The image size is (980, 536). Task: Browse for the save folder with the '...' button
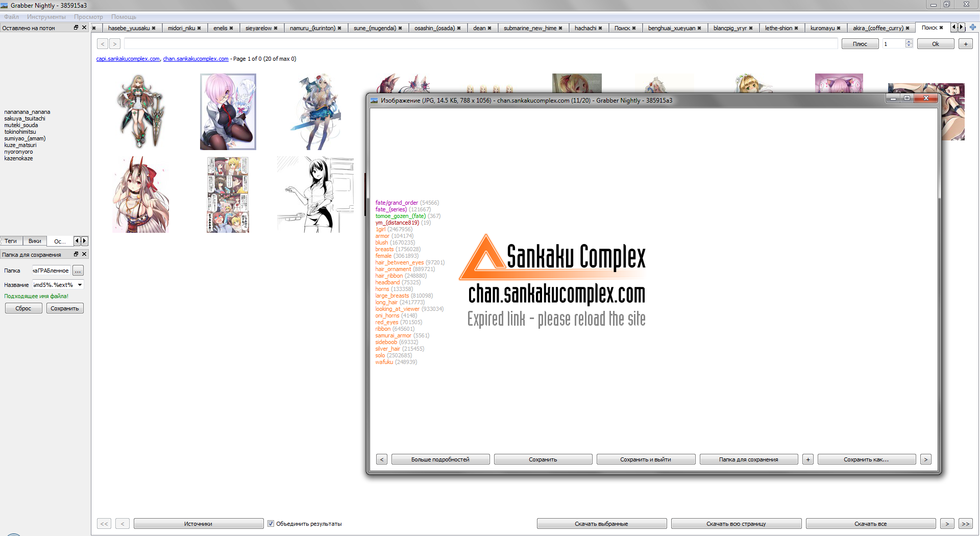click(x=78, y=271)
